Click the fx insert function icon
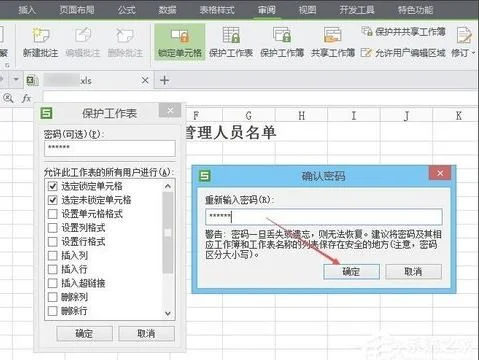 26,98
